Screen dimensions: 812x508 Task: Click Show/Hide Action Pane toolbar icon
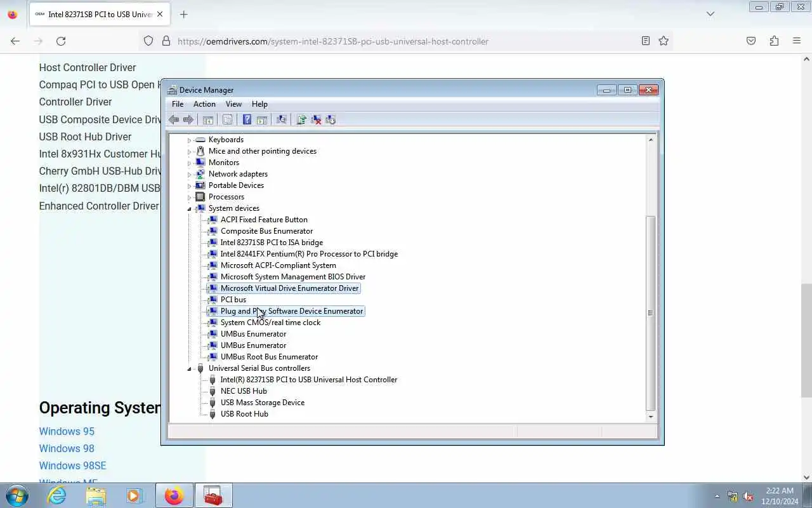pos(261,119)
